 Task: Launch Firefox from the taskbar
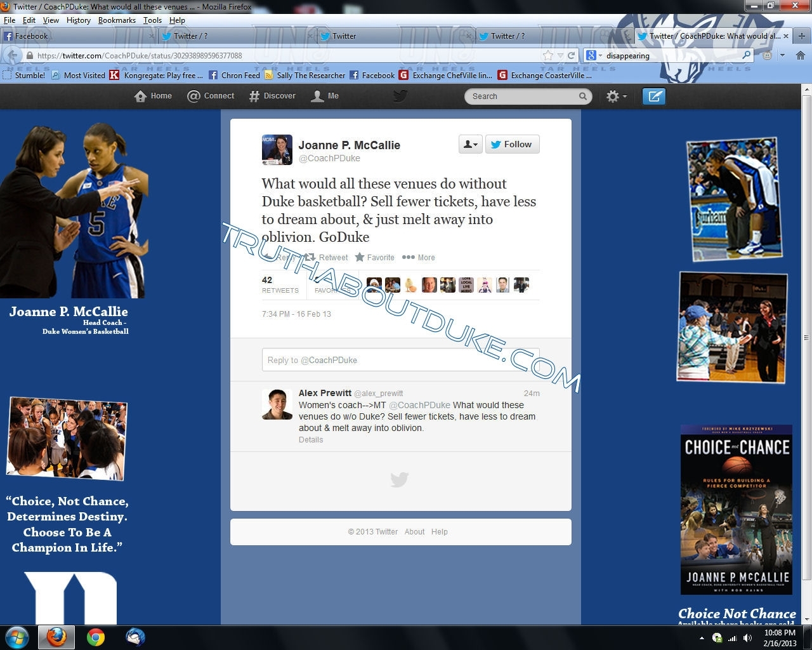click(x=56, y=637)
